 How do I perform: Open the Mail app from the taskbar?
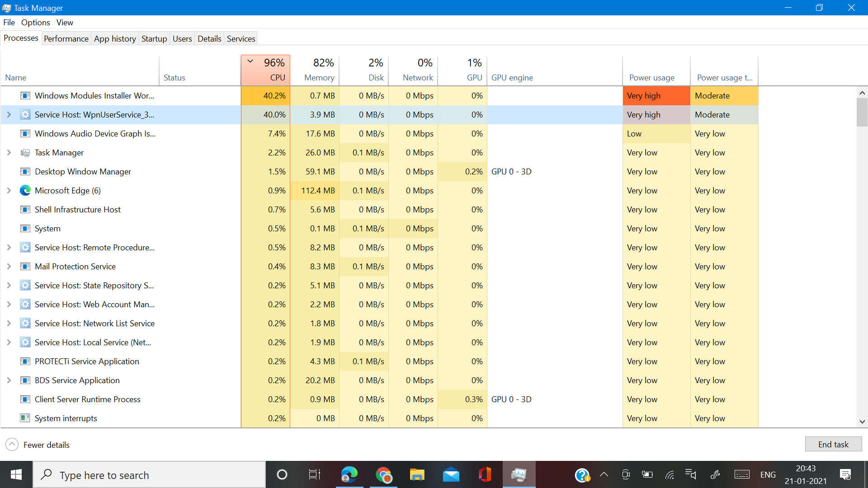coord(451,474)
